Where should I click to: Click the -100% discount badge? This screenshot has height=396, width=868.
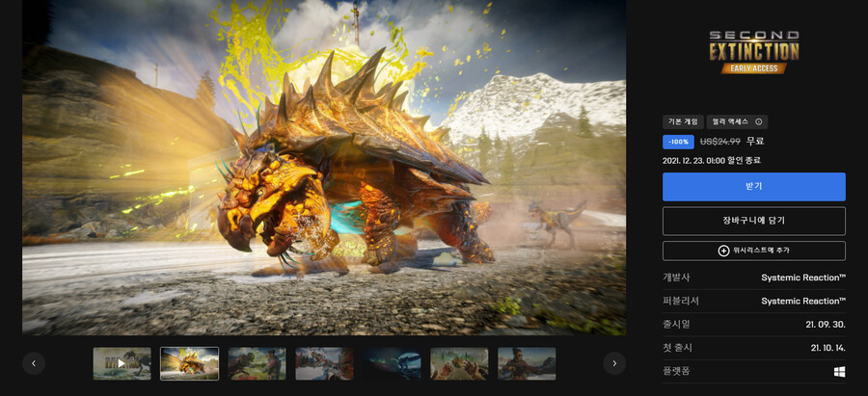pyautogui.click(x=678, y=143)
